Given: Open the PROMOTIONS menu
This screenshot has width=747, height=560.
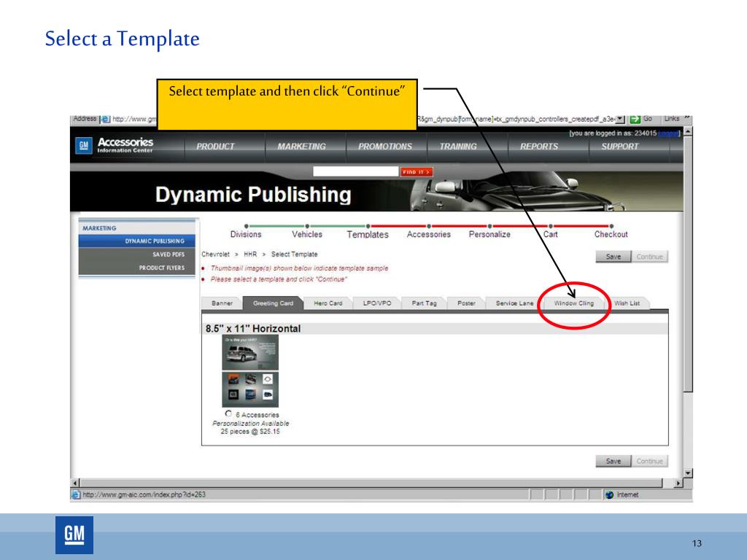Looking at the screenshot, I should click(x=385, y=147).
